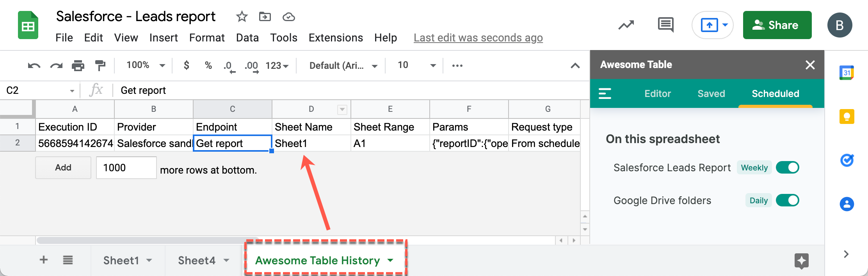Open Awesome Table History tab options arrow
This screenshot has width=868, height=276.
point(390,260)
